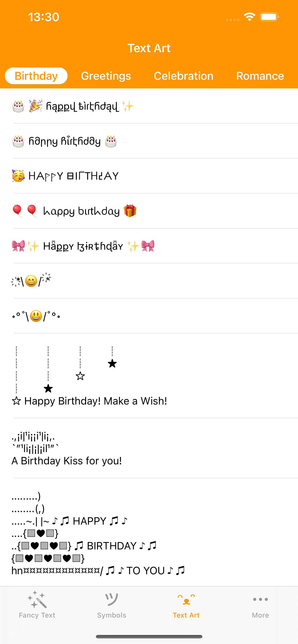This screenshot has width=298, height=644.
Task: Tap the Wi-Fi status icon
Action: pos(249,17)
